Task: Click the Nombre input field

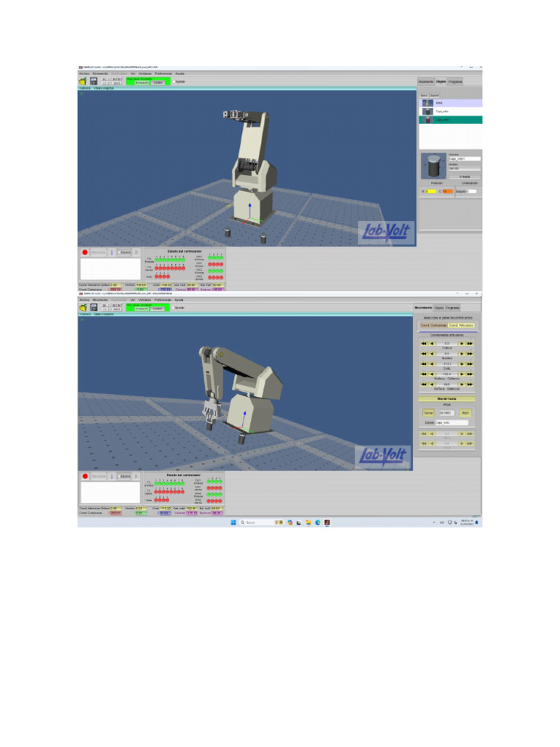Action: 464,158
